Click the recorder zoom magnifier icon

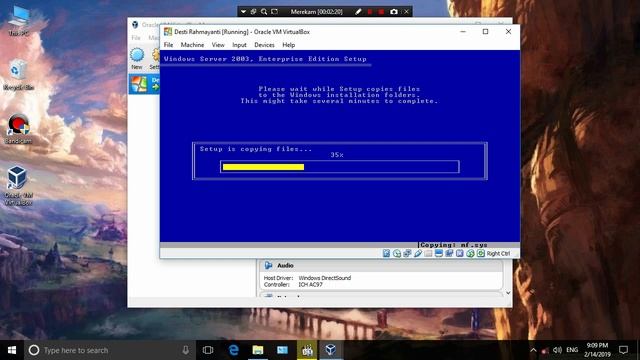tap(264, 12)
